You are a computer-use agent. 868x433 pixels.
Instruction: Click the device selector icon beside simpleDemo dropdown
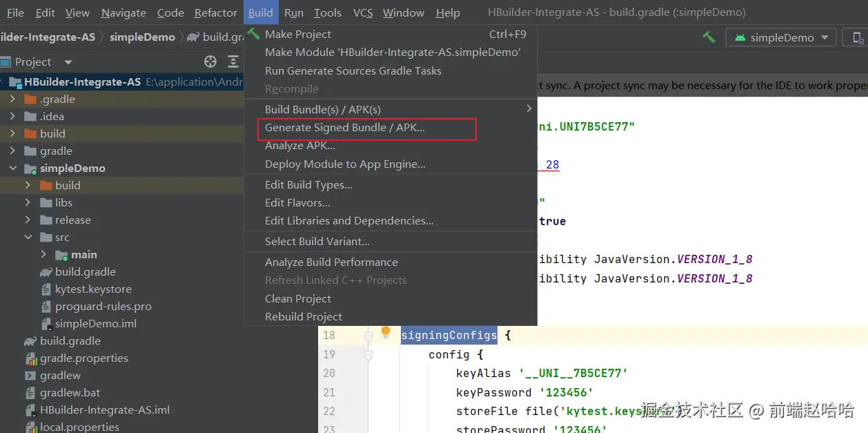coord(858,37)
